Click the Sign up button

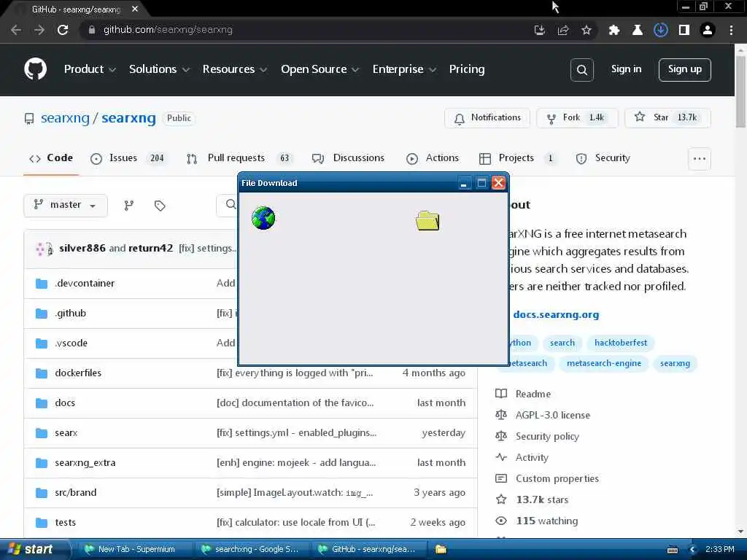[684, 69]
